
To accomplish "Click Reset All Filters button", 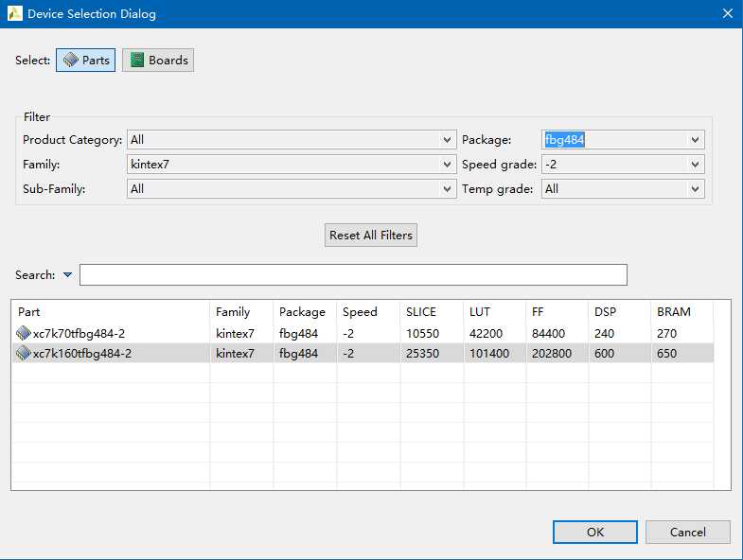I will point(371,235).
